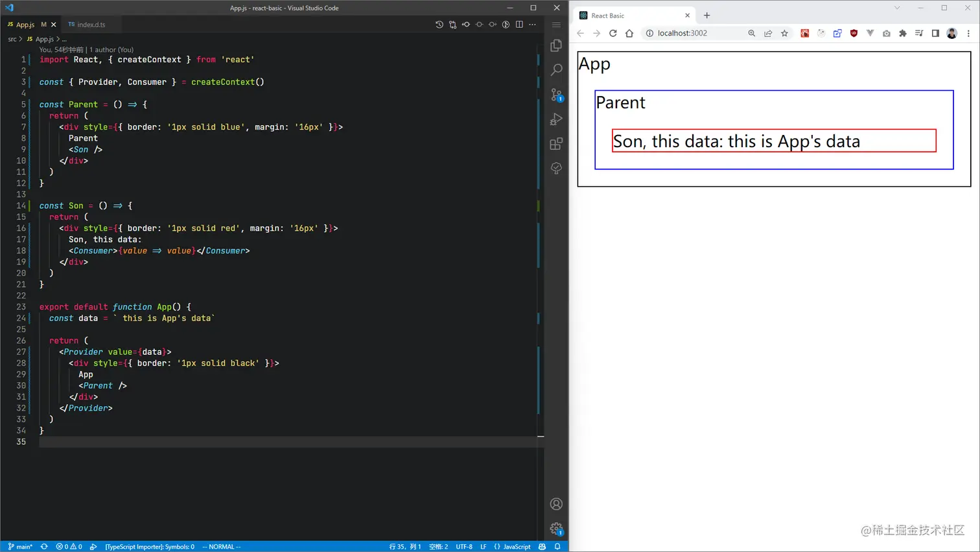Open the browser Extensions puzzle icon
This screenshot has height=552, width=980.
tap(903, 33)
